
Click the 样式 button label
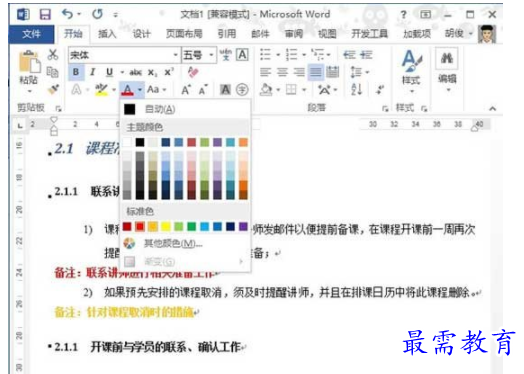pos(411,81)
